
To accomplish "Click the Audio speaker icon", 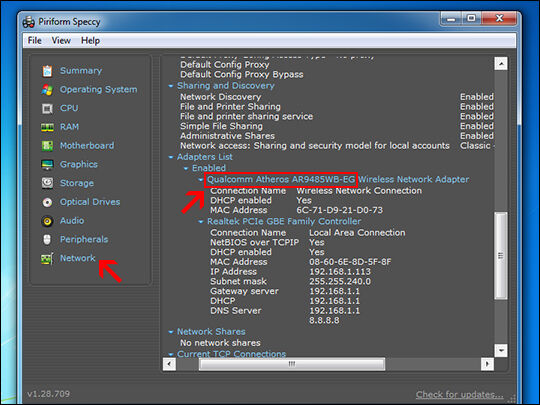I will tap(47, 221).
